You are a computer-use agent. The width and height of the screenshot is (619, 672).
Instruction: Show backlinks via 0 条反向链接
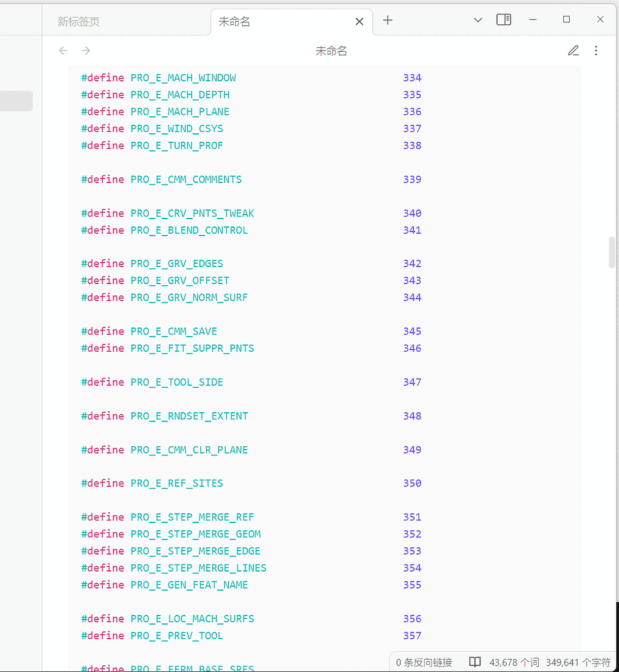(424, 663)
